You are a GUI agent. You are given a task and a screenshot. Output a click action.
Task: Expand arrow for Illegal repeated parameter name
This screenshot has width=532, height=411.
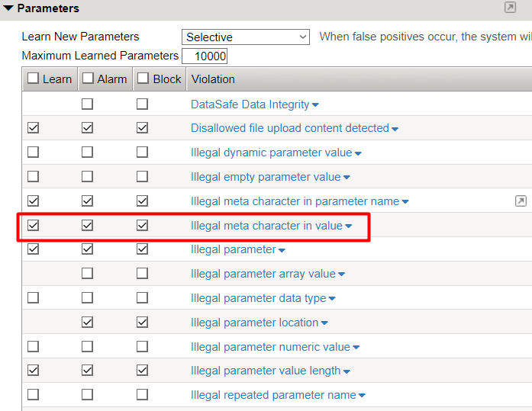pyautogui.click(x=362, y=396)
